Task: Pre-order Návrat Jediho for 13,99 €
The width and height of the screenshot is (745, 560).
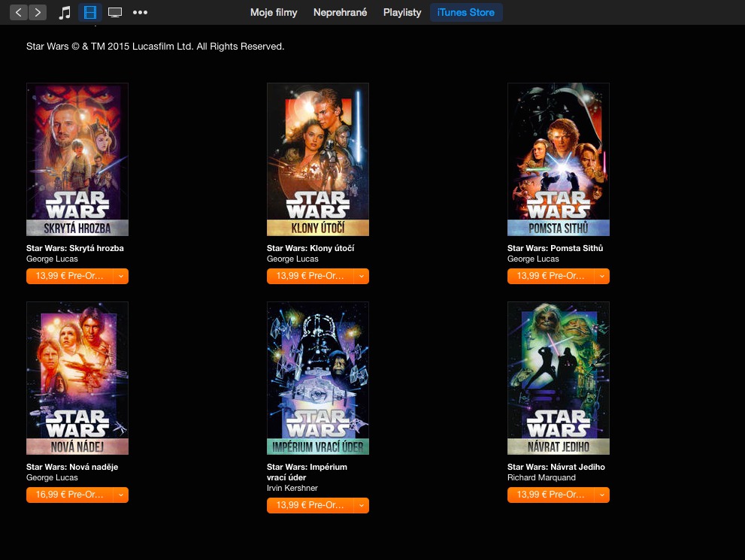Action: 551,495
